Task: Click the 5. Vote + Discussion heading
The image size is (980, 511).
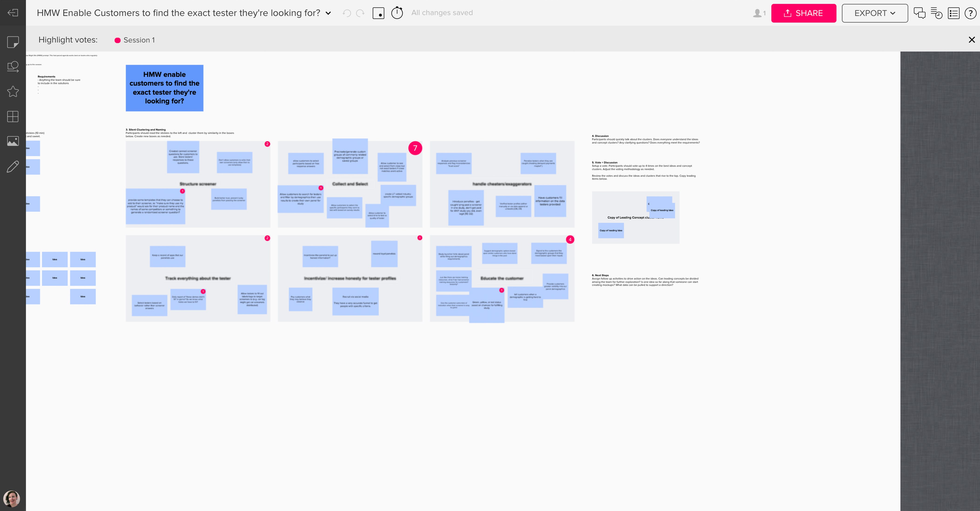Action: 604,162
